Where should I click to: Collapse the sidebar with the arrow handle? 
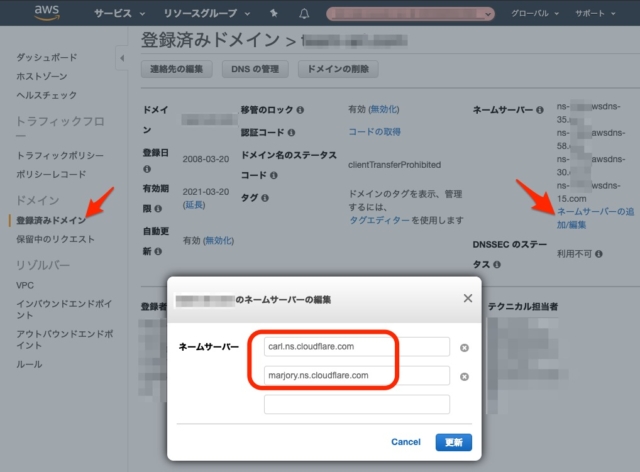[x=122, y=58]
